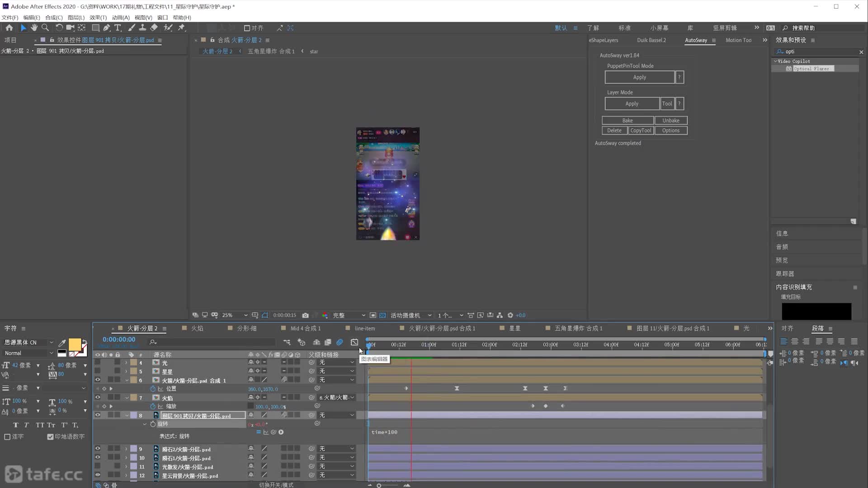The image size is (868, 488).
Task: Select the Roto Brush tool
Action: coord(168,28)
